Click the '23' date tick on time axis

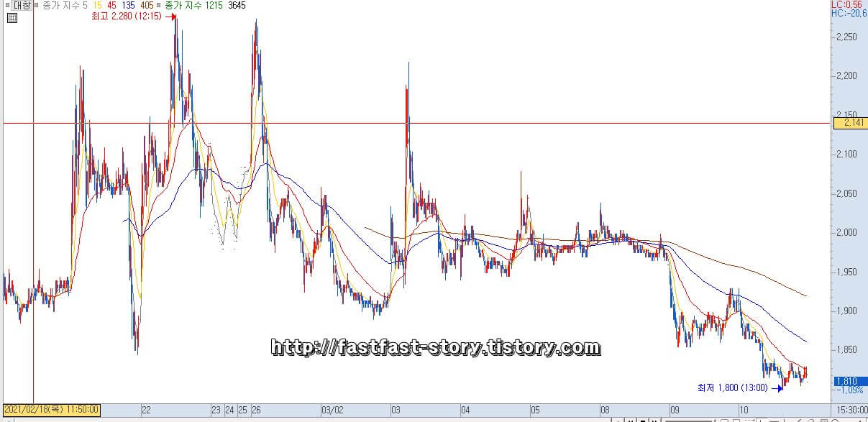pos(216,410)
